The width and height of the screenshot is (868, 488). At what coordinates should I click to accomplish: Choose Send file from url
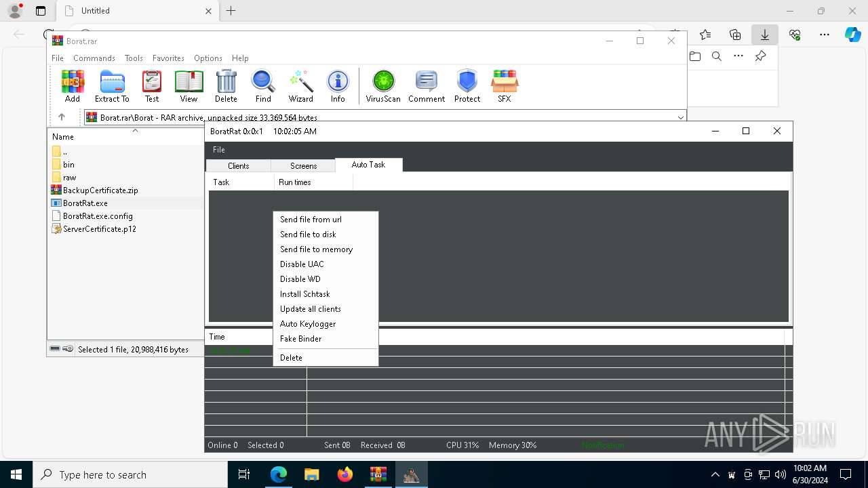325,220
